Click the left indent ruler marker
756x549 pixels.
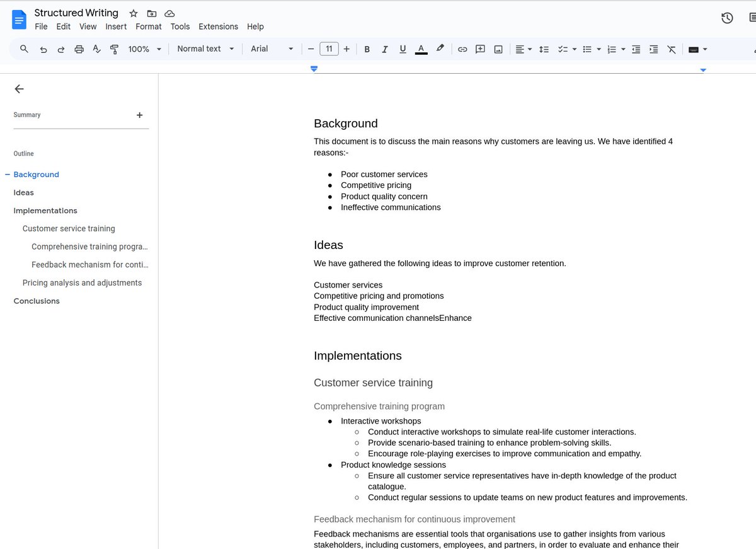pos(314,69)
